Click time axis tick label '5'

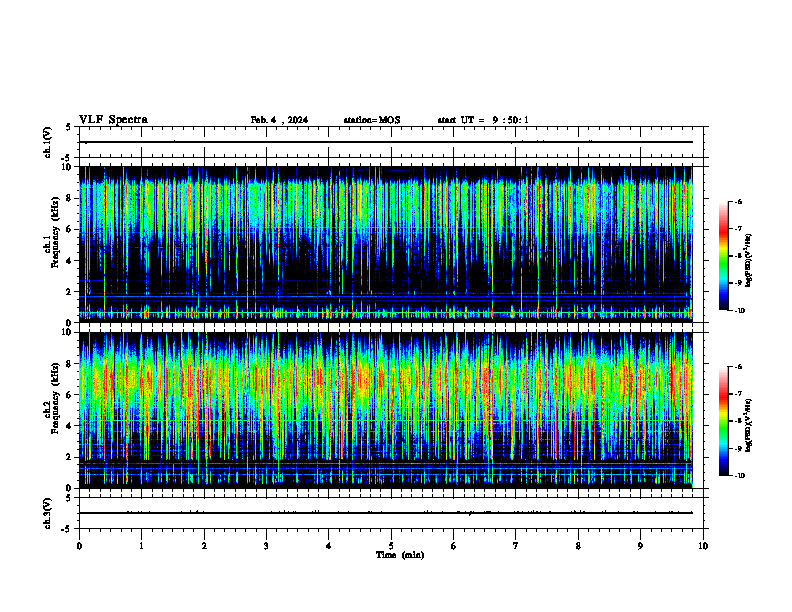click(391, 546)
